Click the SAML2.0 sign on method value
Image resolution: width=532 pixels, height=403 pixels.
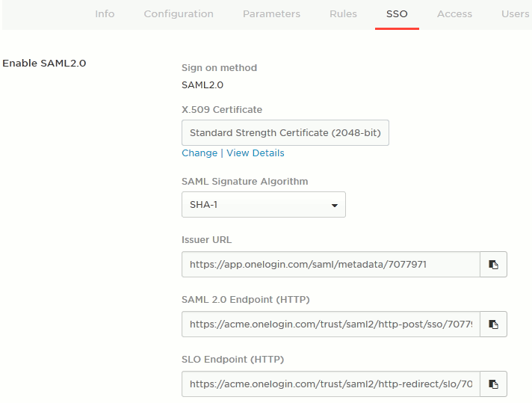(202, 85)
